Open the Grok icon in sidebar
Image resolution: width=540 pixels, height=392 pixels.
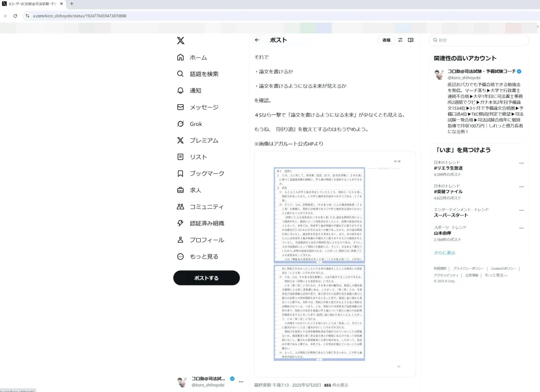click(180, 124)
